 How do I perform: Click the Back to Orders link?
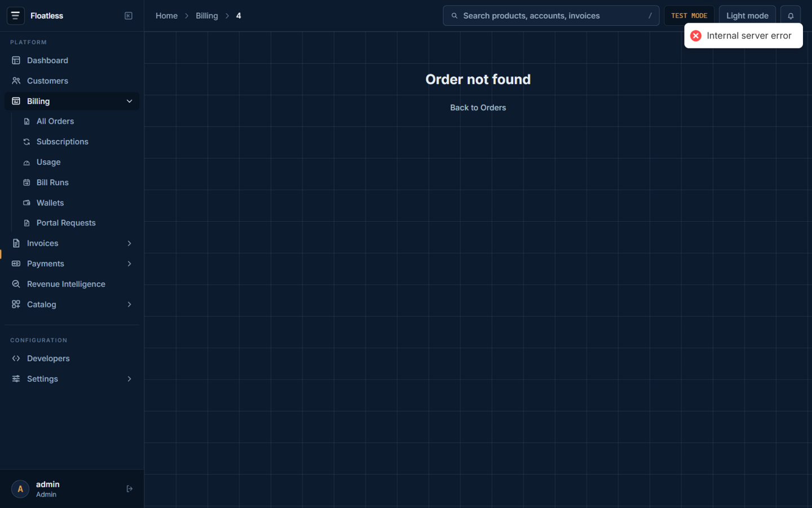(478, 108)
